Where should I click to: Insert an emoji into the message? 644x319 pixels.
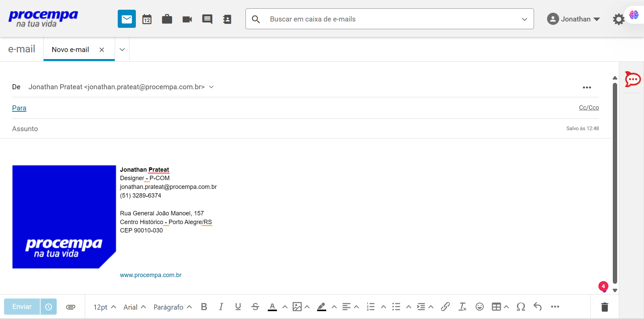[x=479, y=307]
